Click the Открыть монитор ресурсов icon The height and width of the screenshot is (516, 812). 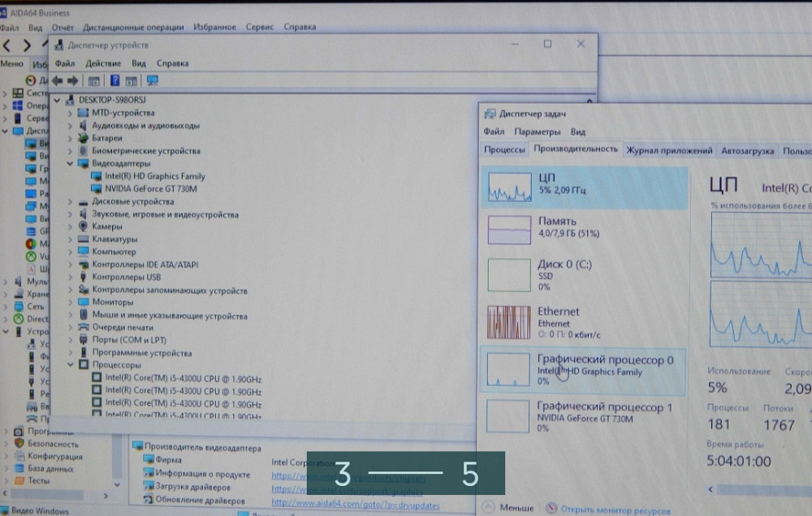pyautogui.click(x=552, y=510)
